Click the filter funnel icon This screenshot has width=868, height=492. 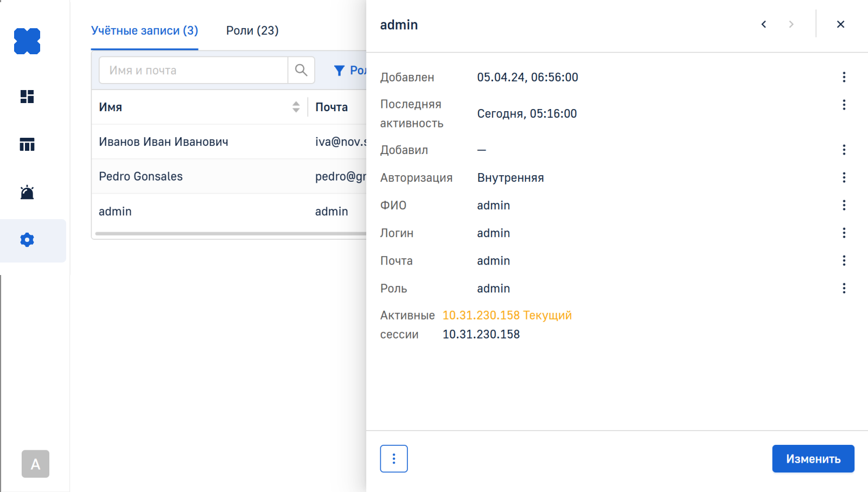coord(339,71)
